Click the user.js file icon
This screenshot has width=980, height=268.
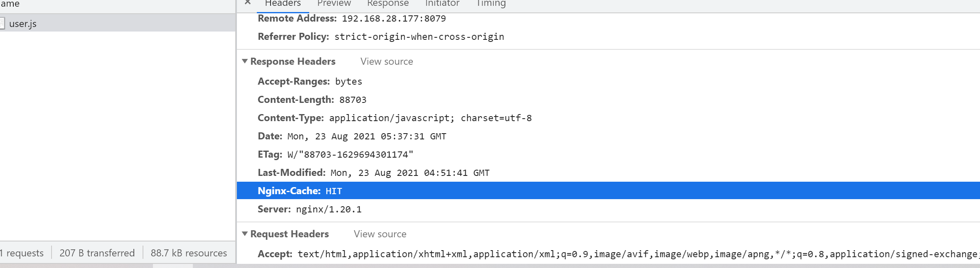[2, 24]
